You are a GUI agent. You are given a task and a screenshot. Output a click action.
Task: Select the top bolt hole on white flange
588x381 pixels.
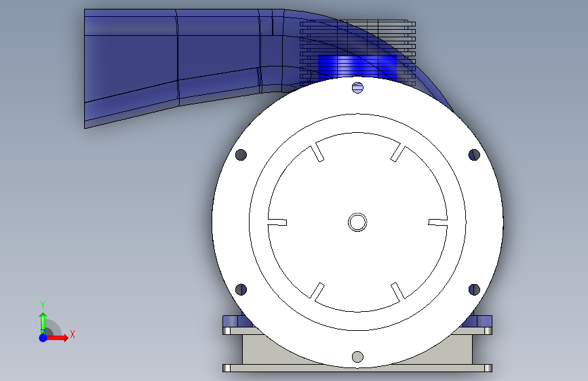(x=357, y=87)
